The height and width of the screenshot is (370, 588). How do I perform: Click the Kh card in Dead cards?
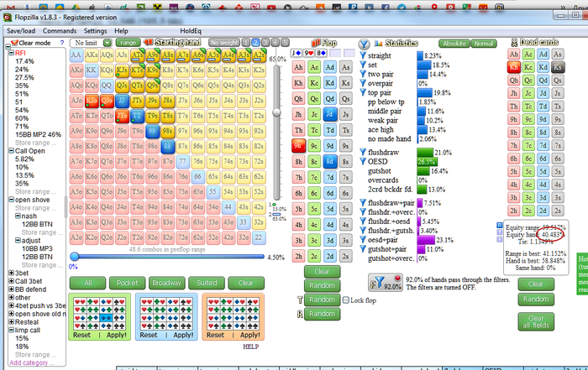pos(514,67)
